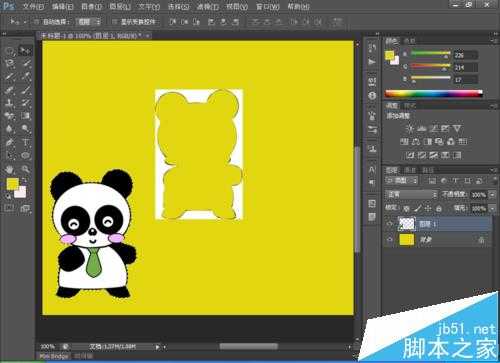Hide Layer 1 via its eye icon
This screenshot has height=363, width=500.
tap(389, 224)
